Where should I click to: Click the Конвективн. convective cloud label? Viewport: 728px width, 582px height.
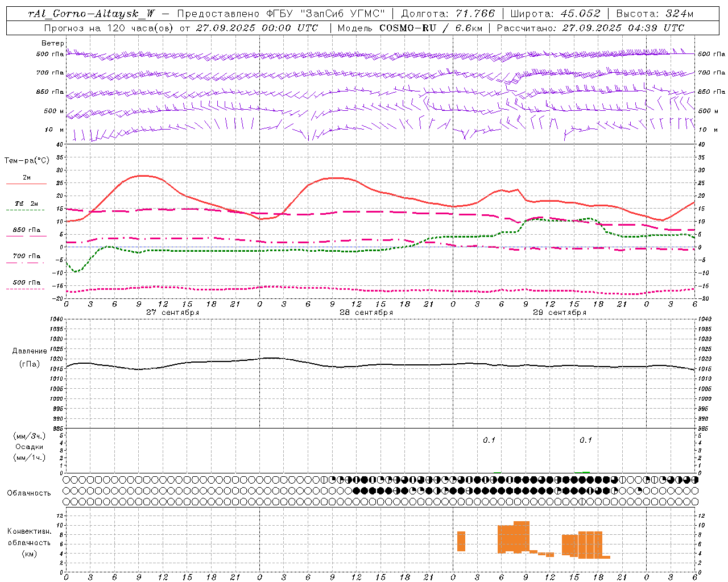(30, 531)
